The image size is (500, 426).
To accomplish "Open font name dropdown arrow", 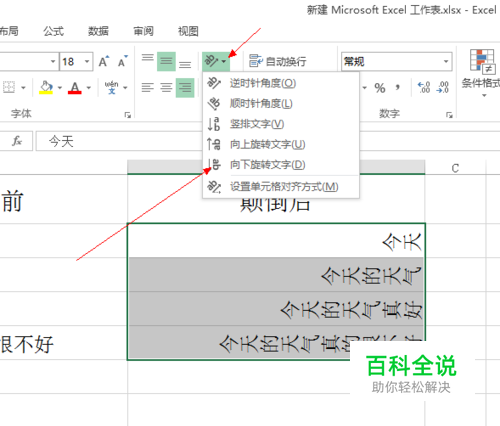I will pos(53,61).
